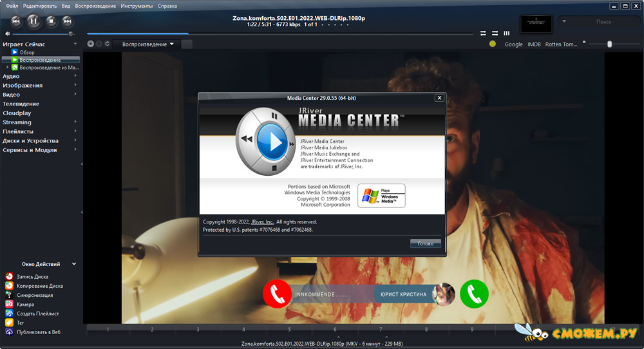Focus the Поиск search field
The height and width of the screenshot is (349, 644).
pyautogui.click(x=604, y=22)
